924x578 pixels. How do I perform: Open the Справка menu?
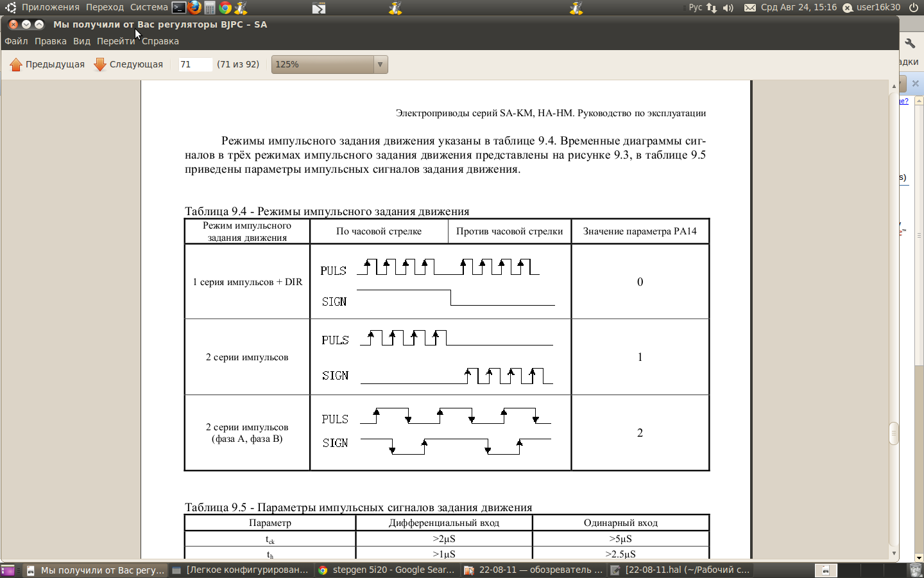pyautogui.click(x=160, y=41)
